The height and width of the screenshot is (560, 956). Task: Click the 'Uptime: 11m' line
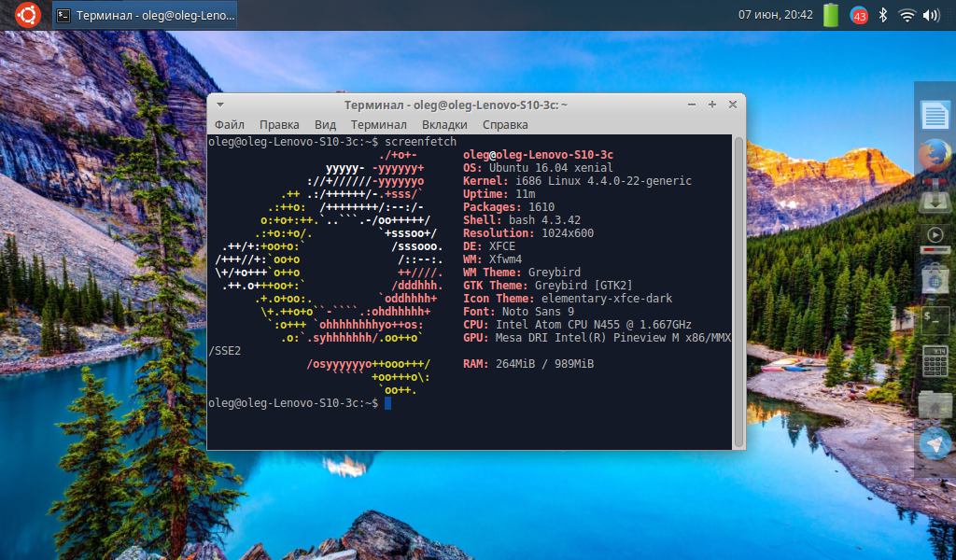[x=499, y=194]
